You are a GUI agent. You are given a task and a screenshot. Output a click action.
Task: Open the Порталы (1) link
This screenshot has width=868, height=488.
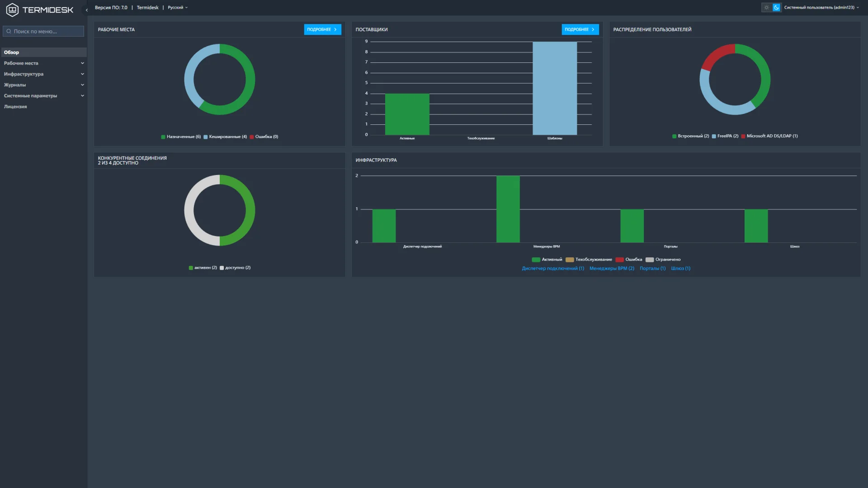coord(652,268)
